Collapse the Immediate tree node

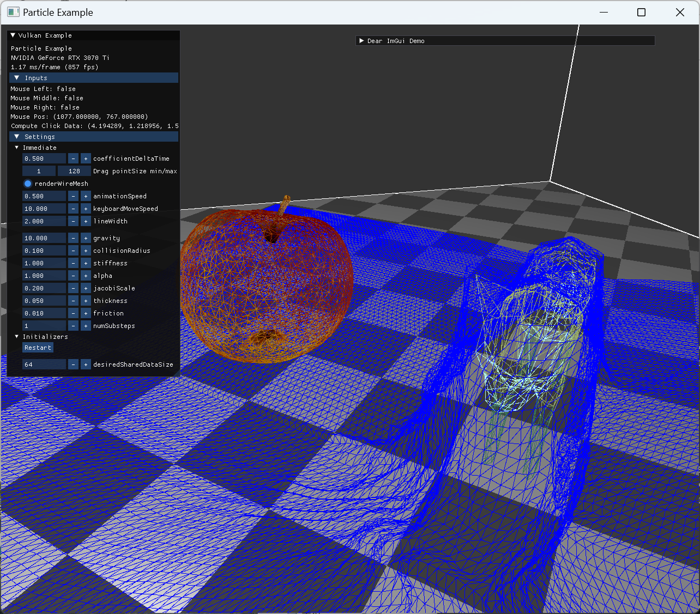[17, 148]
